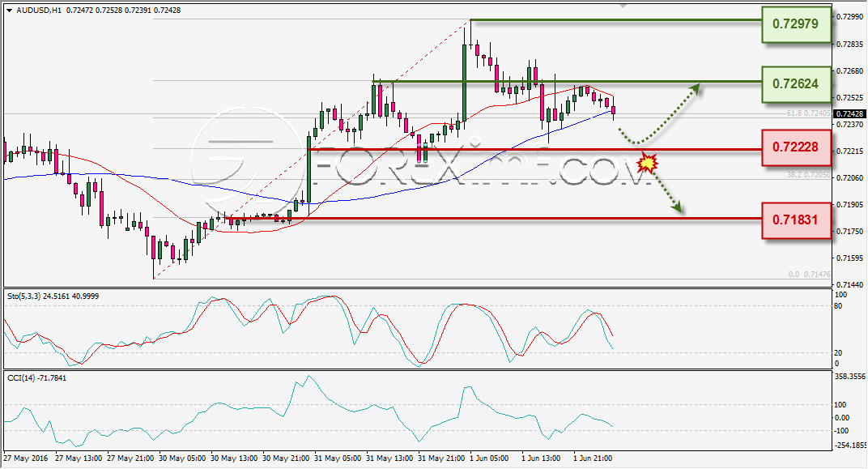
Task: Click the 27 May 2016 time axis label
Action: [26, 458]
